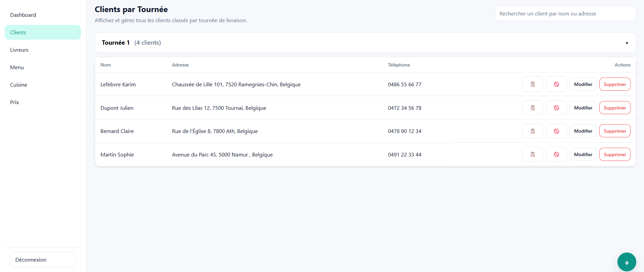Click the Déconnexion button
The width and height of the screenshot is (644, 272).
(x=43, y=260)
